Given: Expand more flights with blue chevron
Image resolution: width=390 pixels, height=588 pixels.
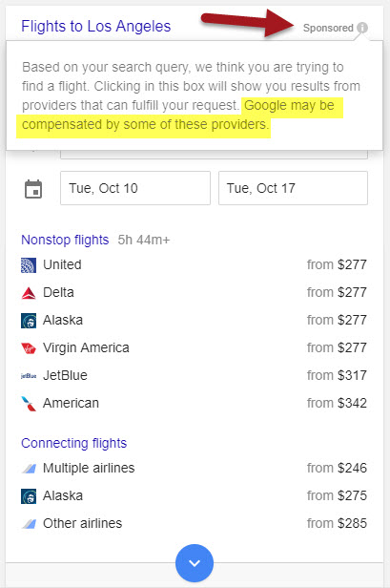Looking at the screenshot, I should [195, 563].
